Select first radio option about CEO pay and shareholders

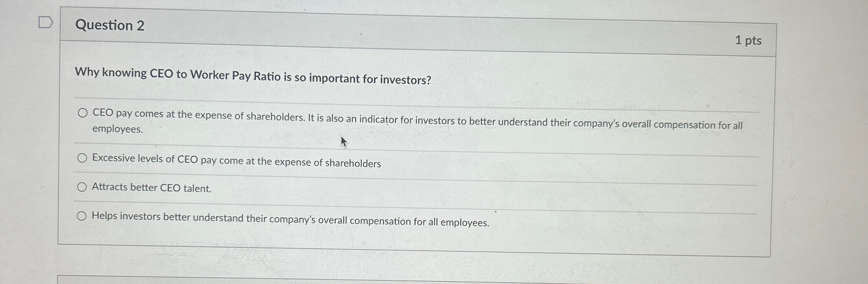(x=82, y=113)
